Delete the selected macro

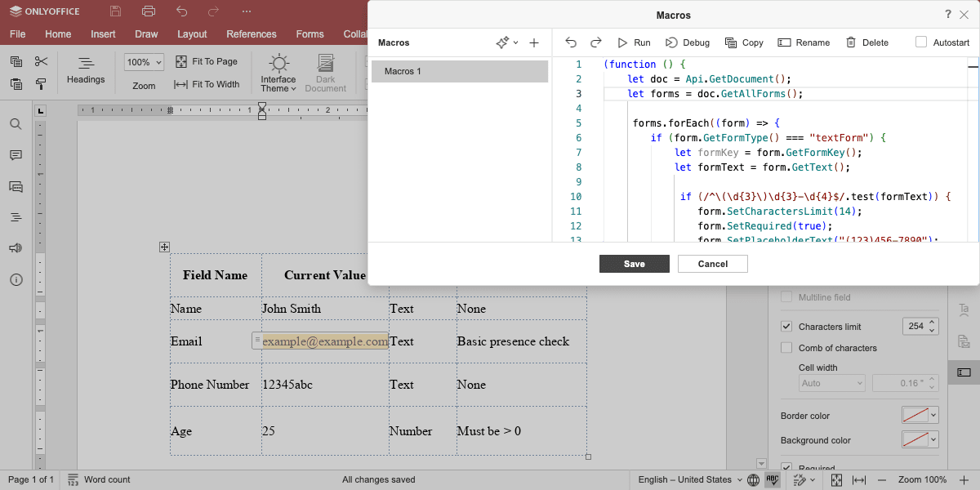point(866,42)
